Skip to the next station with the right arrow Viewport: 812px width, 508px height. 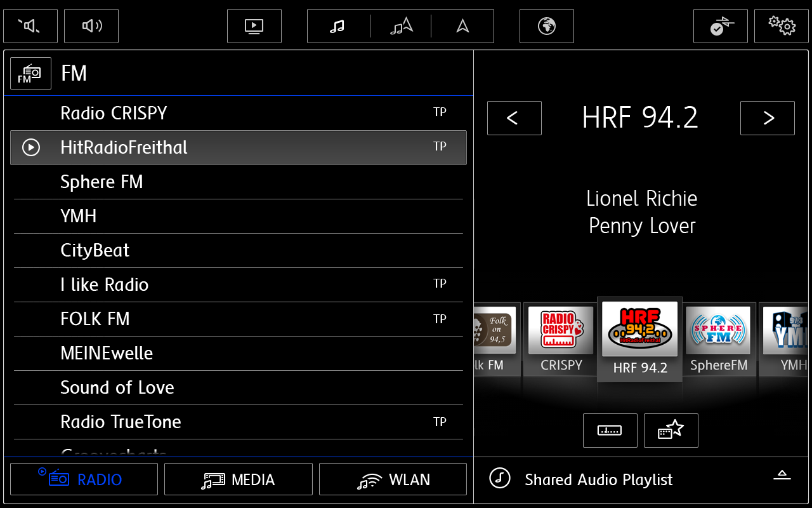tap(768, 118)
